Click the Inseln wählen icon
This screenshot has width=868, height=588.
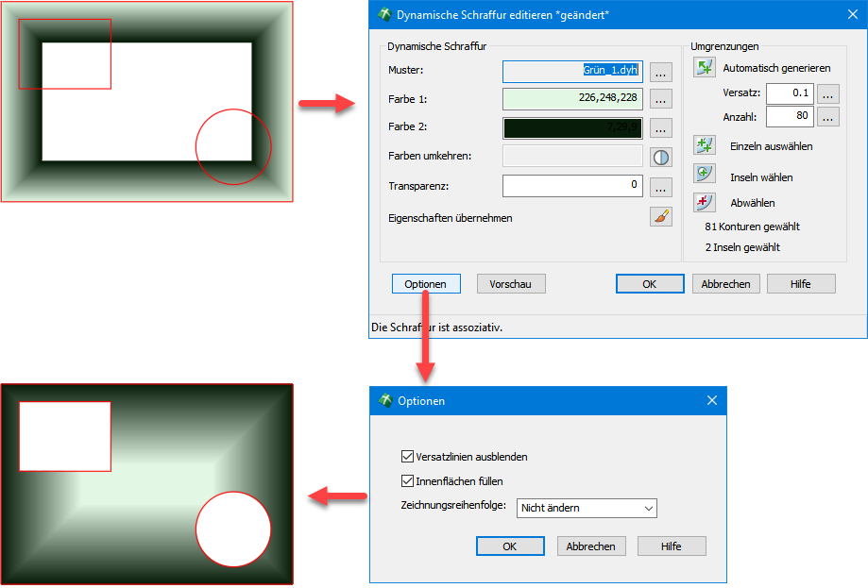(705, 174)
